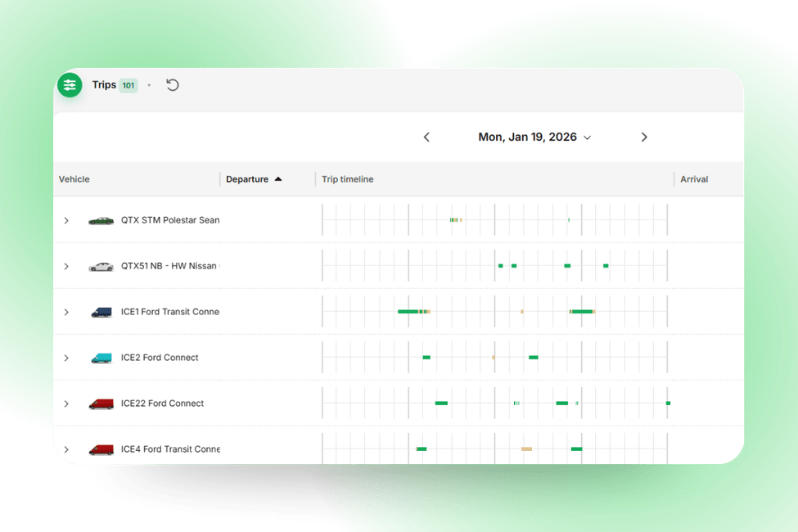Image resolution: width=798 pixels, height=532 pixels.
Task: Navigate to the next day
Action: 644,137
